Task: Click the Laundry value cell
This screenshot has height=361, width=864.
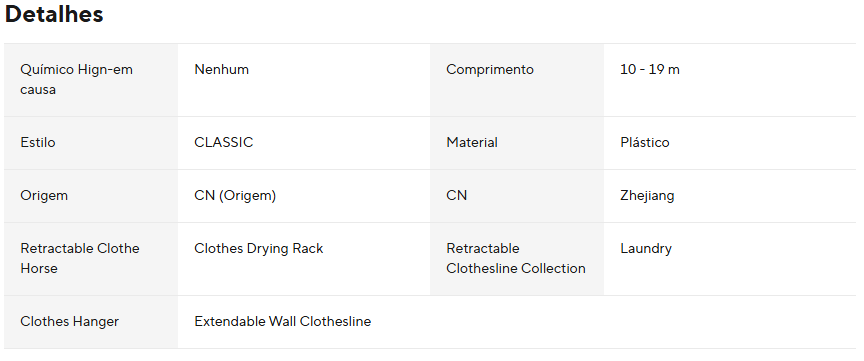Action: (x=730, y=258)
